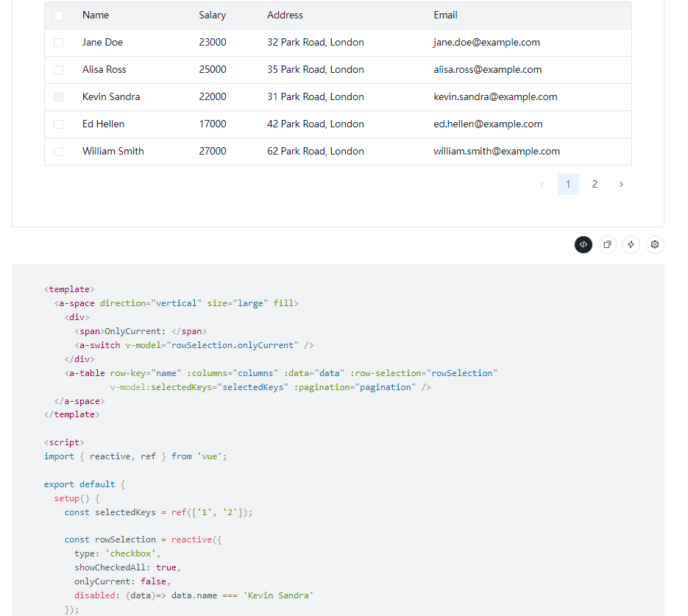Check the select-all header checkbox
The image size is (688, 616).
tap(58, 15)
